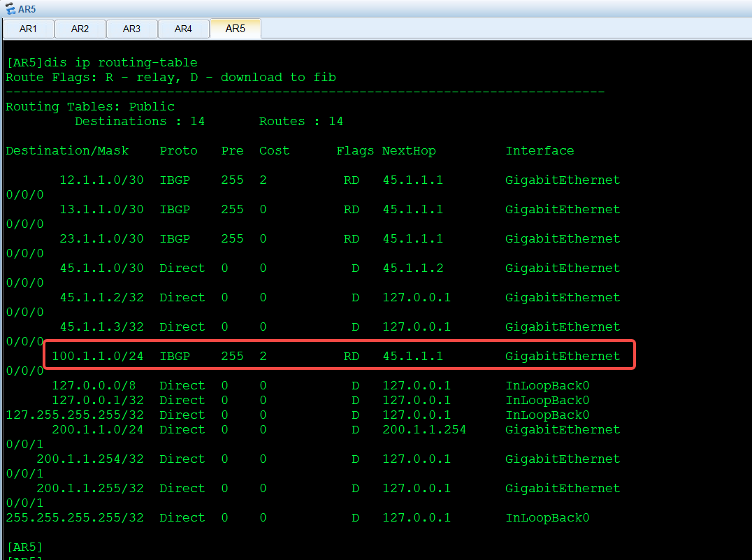Click the Route Flags legend line
Image resolution: width=752 pixels, height=560 pixels.
[171, 78]
